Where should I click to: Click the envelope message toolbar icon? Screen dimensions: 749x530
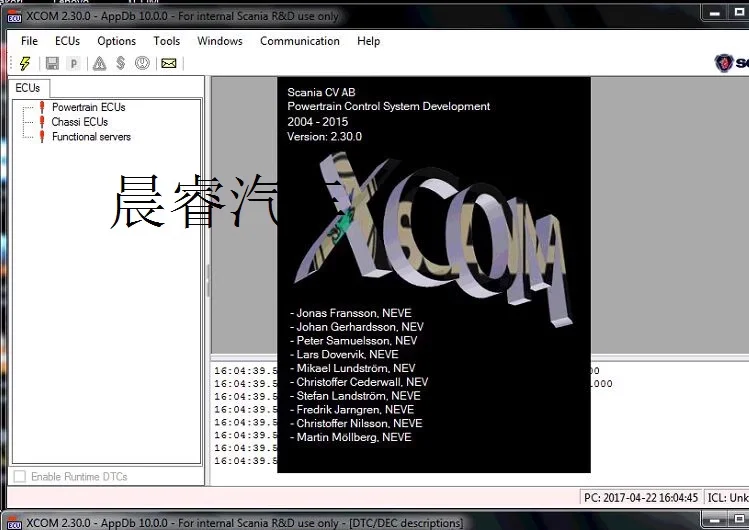coord(169,63)
